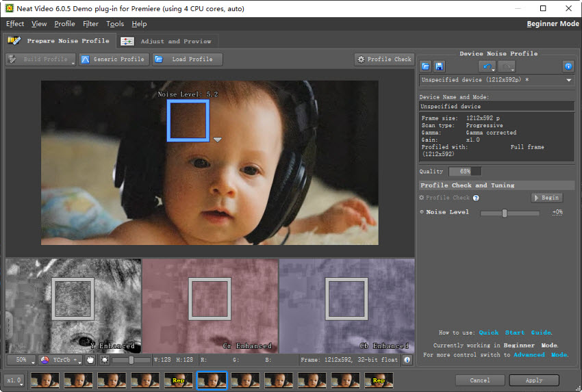Click the brightness sun icon
The width and height of the screenshot is (582, 392).
click(x=105, y=360)
